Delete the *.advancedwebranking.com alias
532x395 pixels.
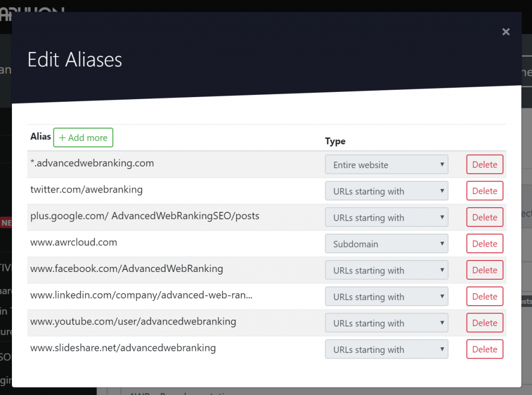click(485, 165)
